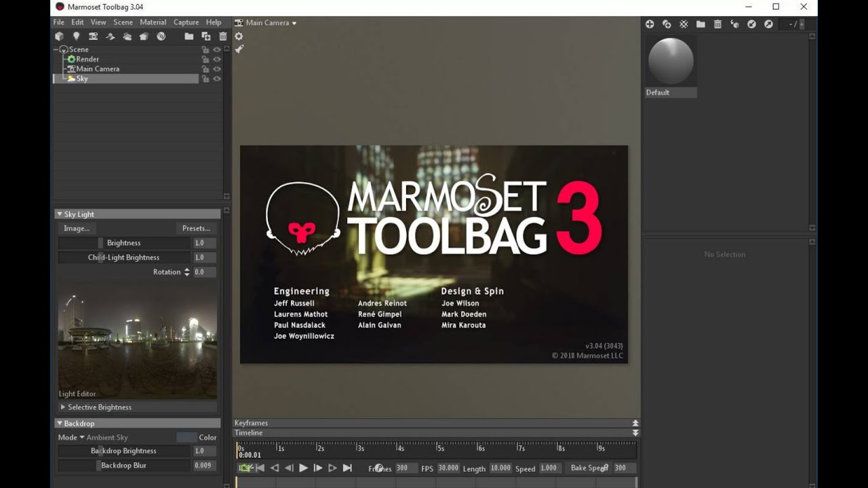Screen dimensions: 868x488
Task: Duplicate the selected scene object
Action: point(206,37)
